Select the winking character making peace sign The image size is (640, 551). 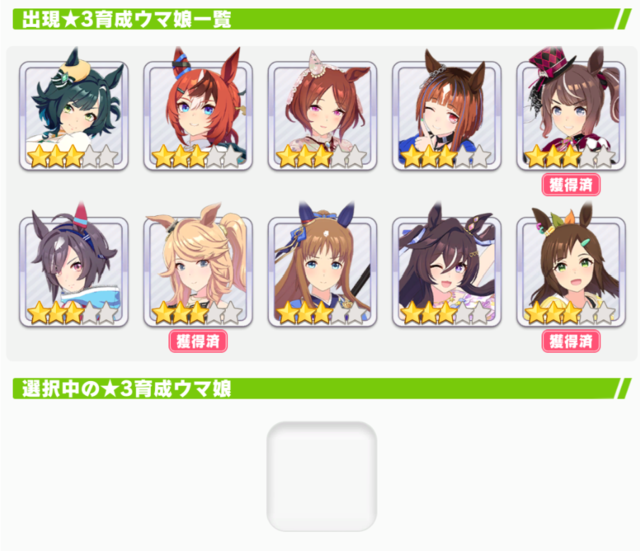pyautogui.click(x=447, y=116)
